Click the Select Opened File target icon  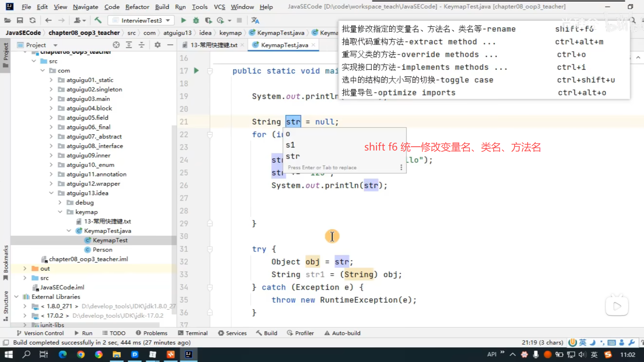[116, 45]
